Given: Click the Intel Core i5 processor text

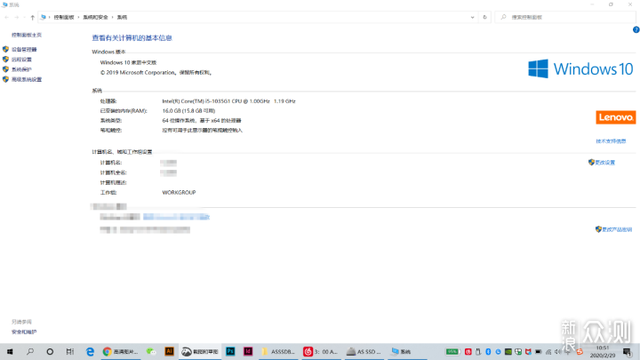Looking at the screenshot, I should 229,101.
